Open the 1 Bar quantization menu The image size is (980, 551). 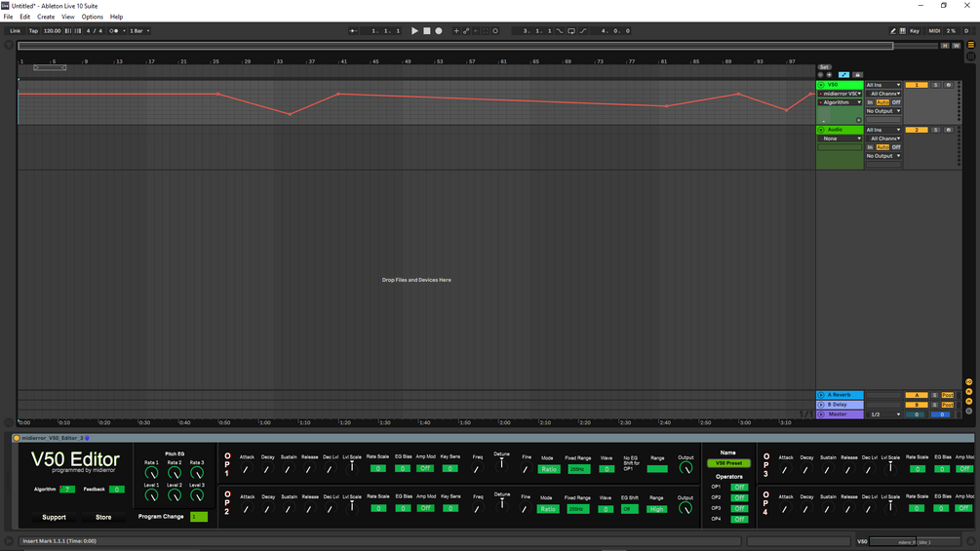point(138,30)
